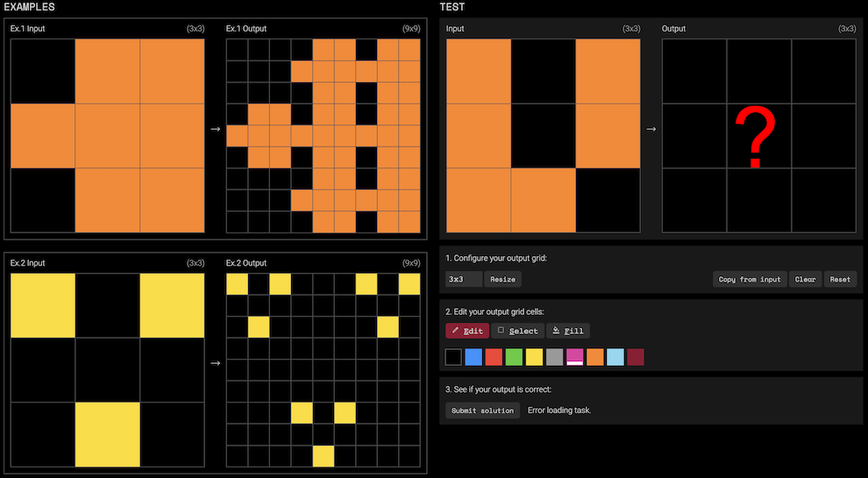Image resolution: width=868 pixels, height=478 pixels.
Task: Pick the dark maroon color swatch
Action: point(635,357)
